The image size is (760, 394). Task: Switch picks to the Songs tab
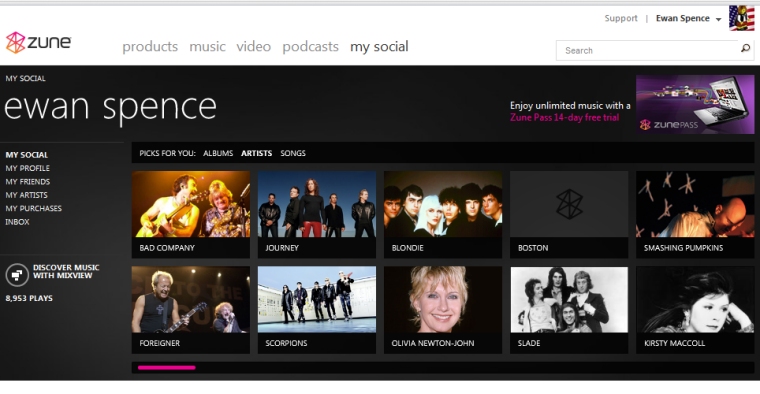(x=293, y=153)
